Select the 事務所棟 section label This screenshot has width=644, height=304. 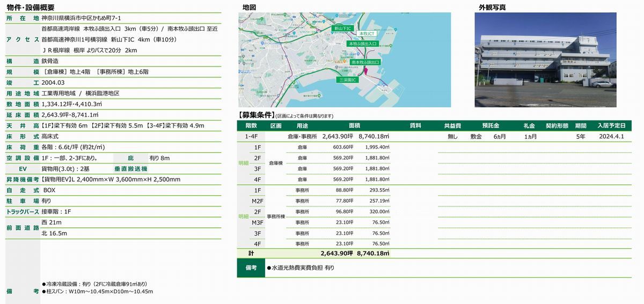(x=276, y=217)
